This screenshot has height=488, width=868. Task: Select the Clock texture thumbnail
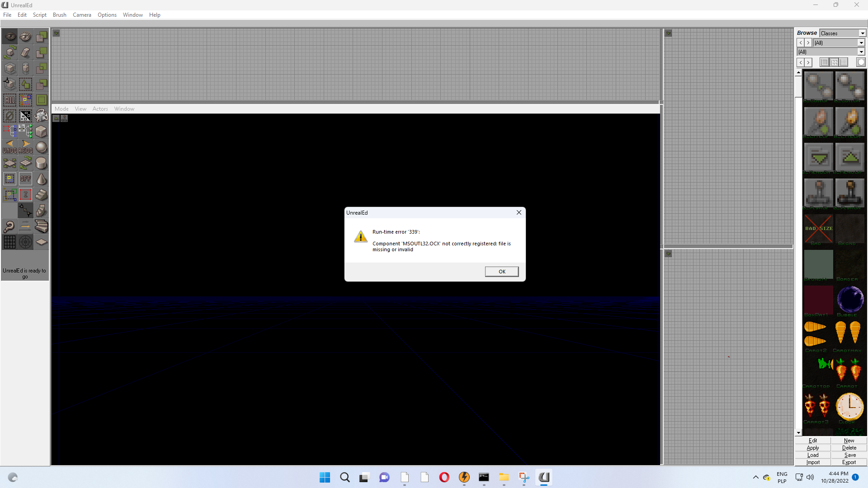coord(850,407)
